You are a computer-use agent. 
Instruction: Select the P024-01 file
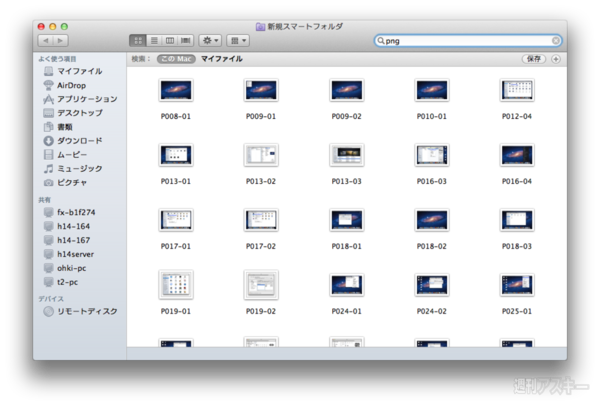point(346,285)
